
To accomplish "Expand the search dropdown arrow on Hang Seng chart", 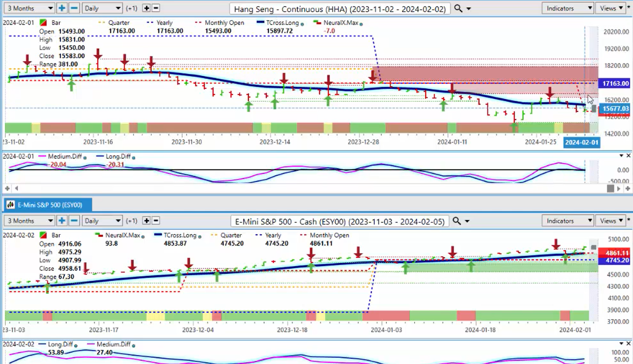I will click(x=469, y=8).
